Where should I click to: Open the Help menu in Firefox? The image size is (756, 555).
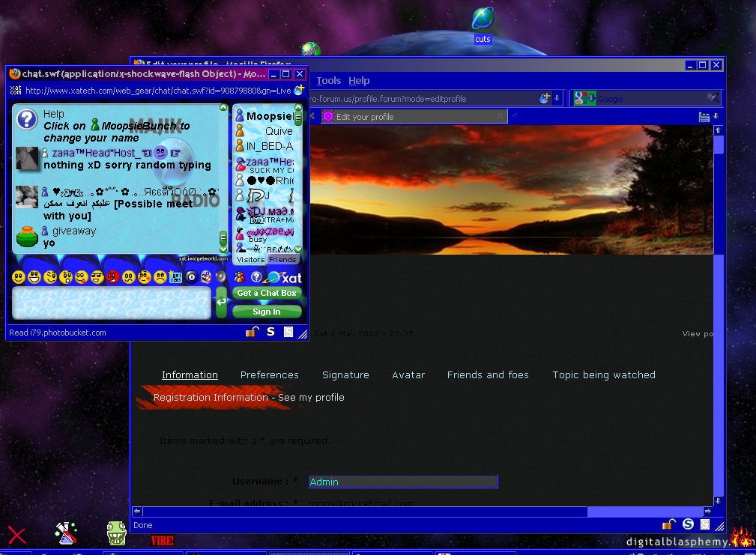[x=359, y=80]
